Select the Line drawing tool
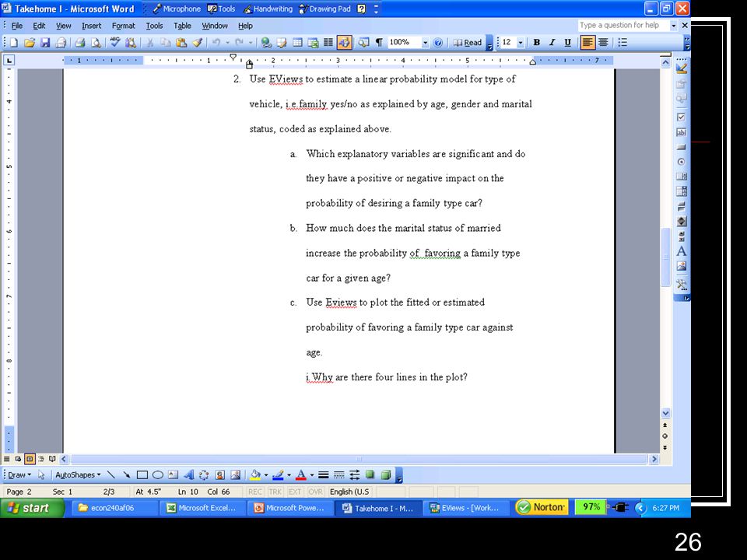The width and height of the screenshot is (747, 560). click(x=111, y=474)
